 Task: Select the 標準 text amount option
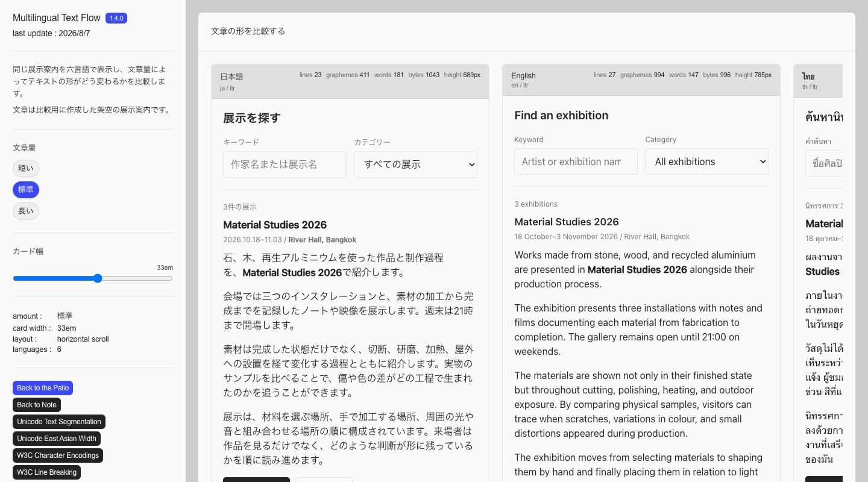pos(26,190)
